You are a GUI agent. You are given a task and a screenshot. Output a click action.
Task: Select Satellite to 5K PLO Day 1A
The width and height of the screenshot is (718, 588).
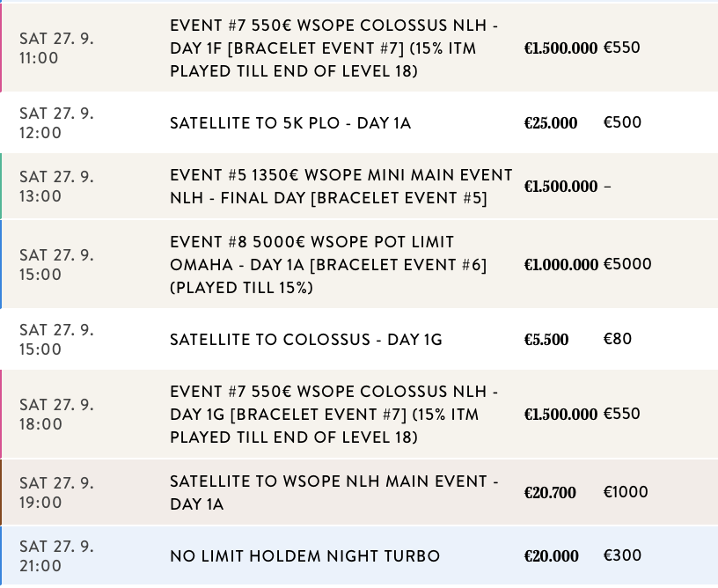coord(290,123)
